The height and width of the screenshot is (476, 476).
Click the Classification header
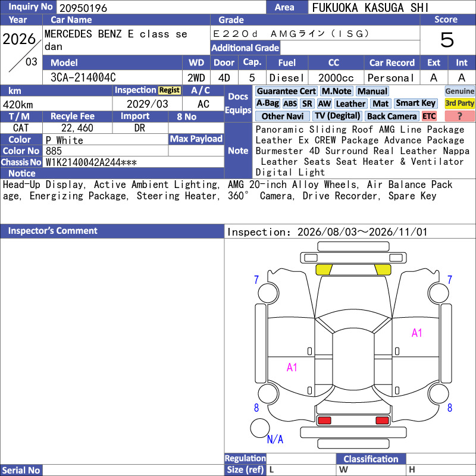pyautogui.click(x=371, y=459)
